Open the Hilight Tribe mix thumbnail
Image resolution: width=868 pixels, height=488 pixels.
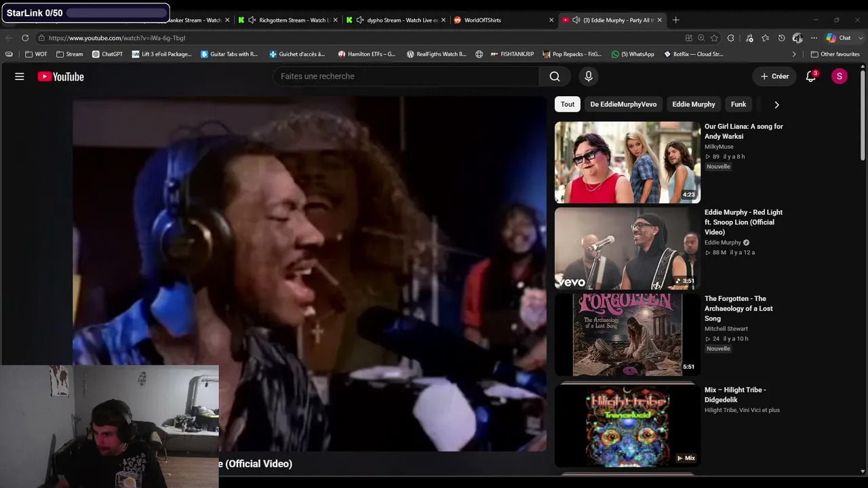tap(627, 425)
